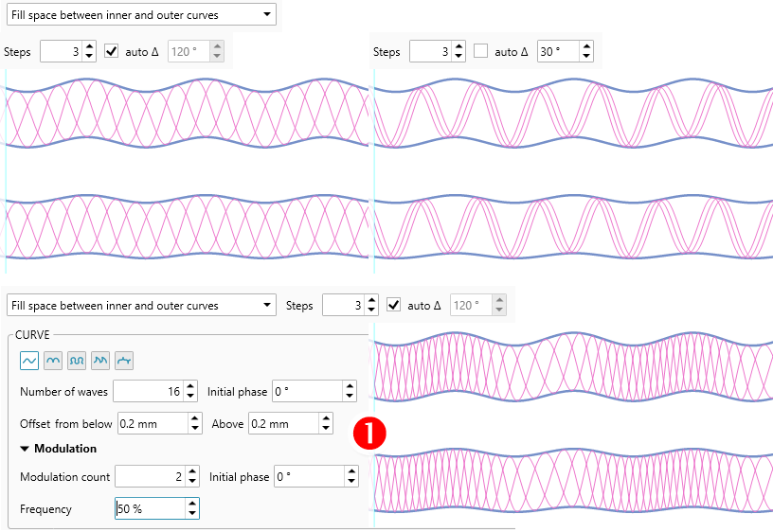Screen dimensions: 773x532
Task: Click the Offset from below label
Action: coord(66,424)
